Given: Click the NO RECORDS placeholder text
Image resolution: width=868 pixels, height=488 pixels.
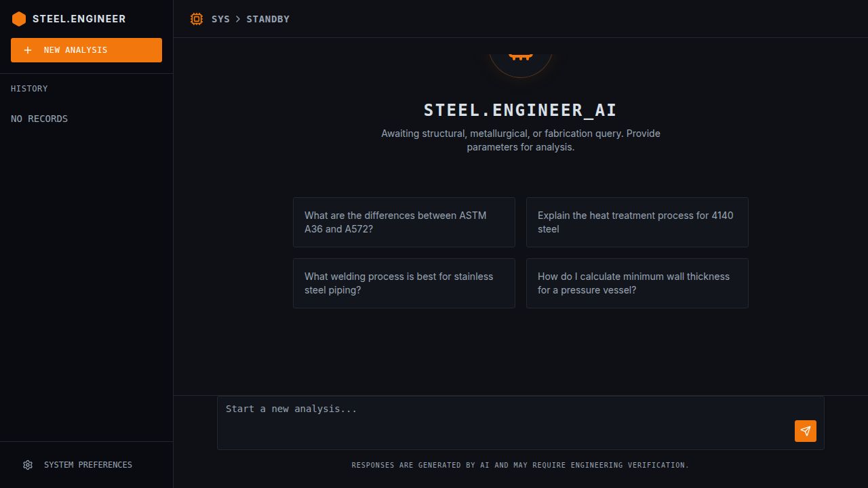Looking at the screenshot, I should pyautogui.click(x=39, y=119).
